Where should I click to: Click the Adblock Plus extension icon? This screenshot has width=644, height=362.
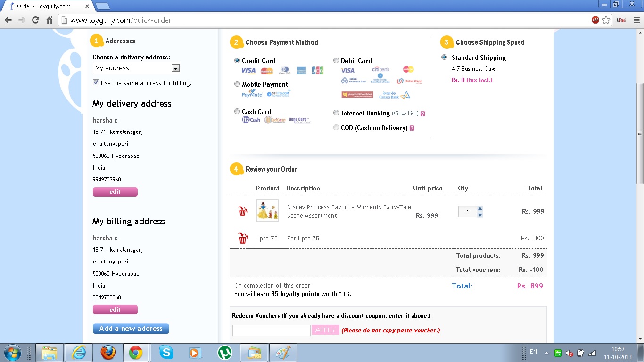pos(595,20)
